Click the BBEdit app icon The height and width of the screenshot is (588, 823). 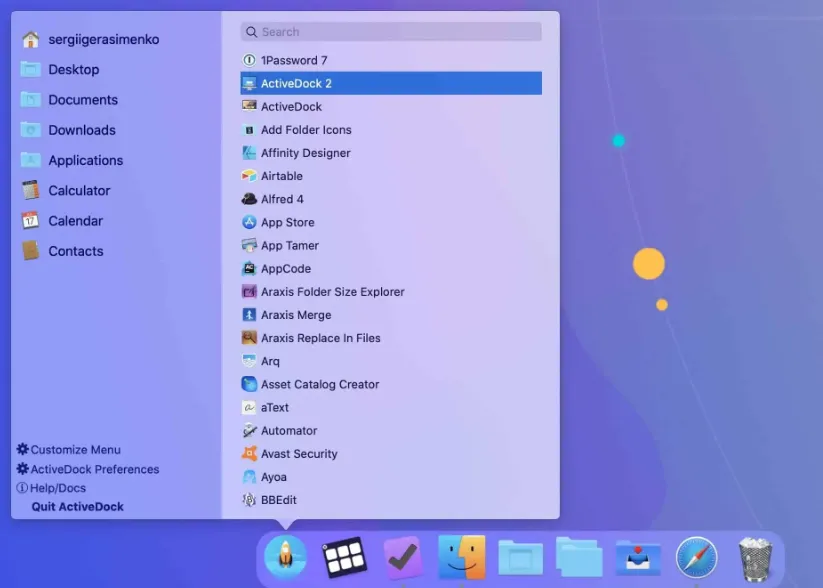[x=249, y=500]
